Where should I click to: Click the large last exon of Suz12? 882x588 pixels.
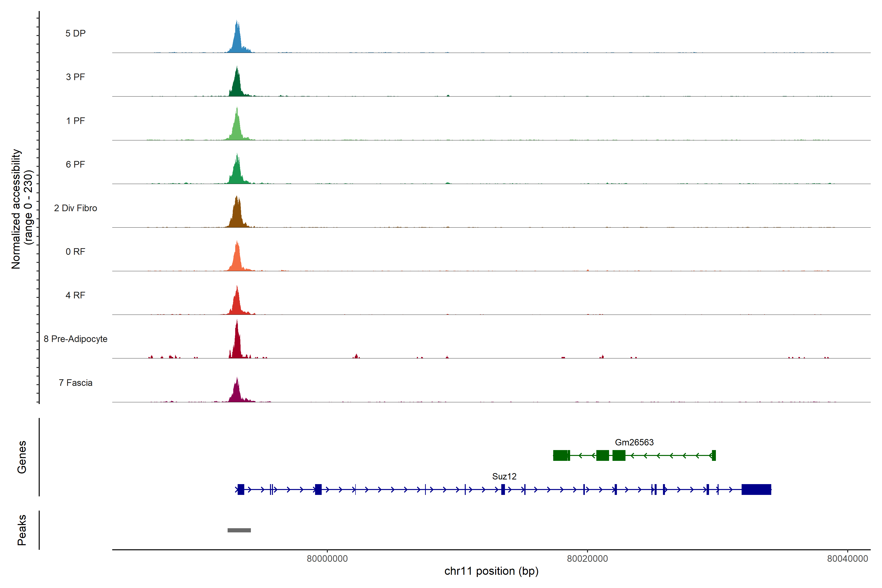[756, 489]
